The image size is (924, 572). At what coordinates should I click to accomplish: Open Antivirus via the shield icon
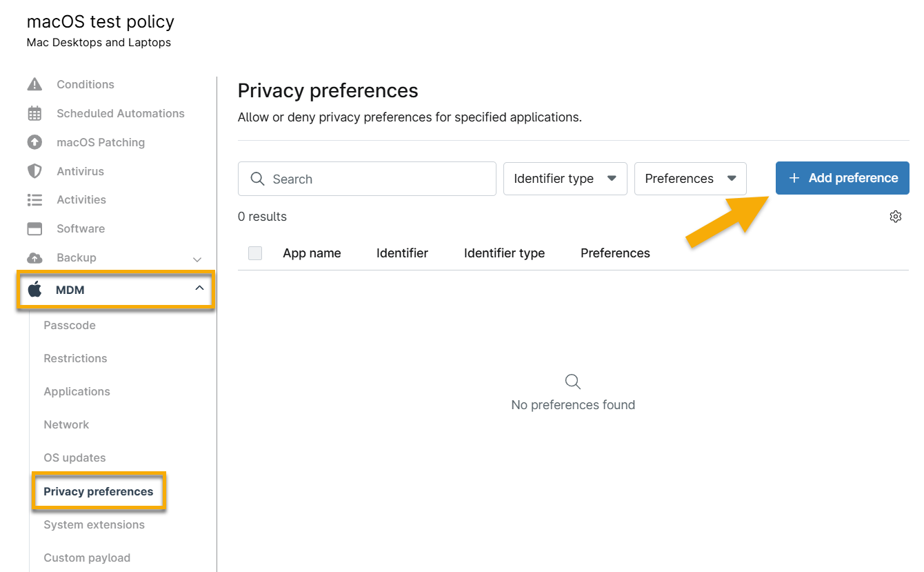(34, 171)
